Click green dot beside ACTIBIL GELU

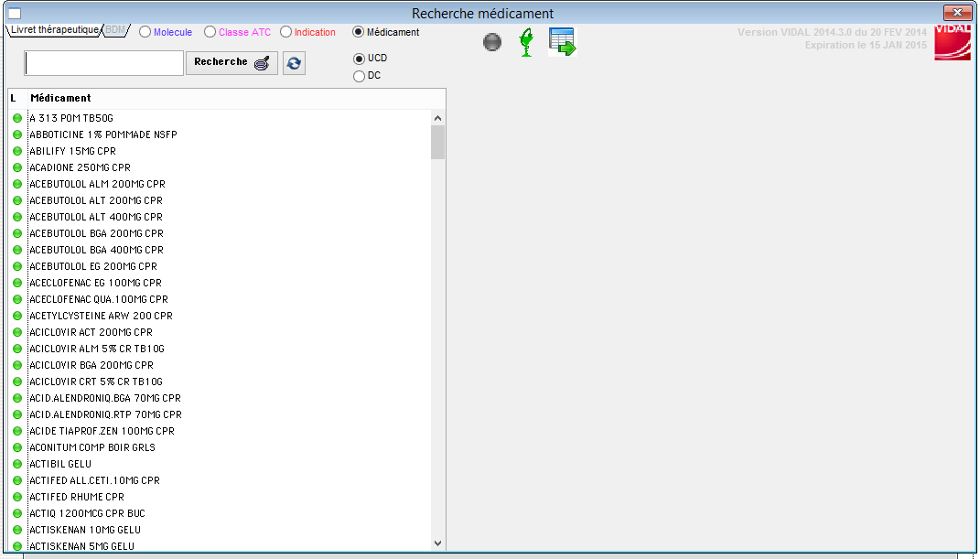tap(17, 464)
